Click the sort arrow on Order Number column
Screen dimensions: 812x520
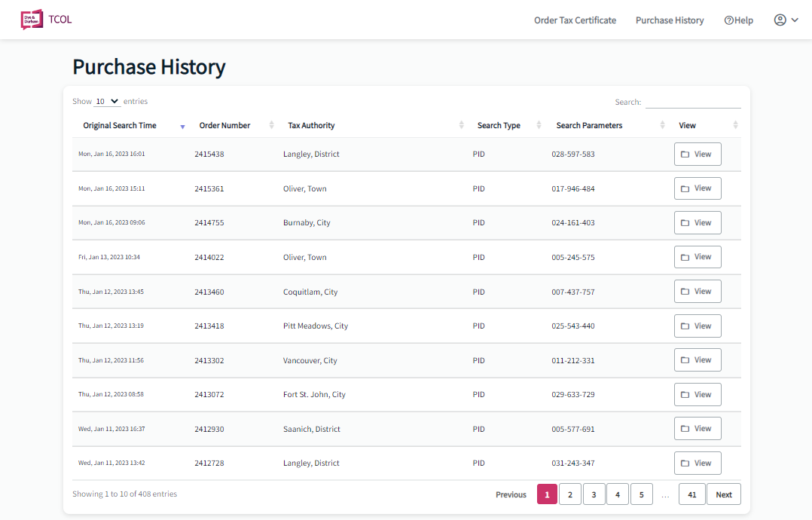point(271,125)
